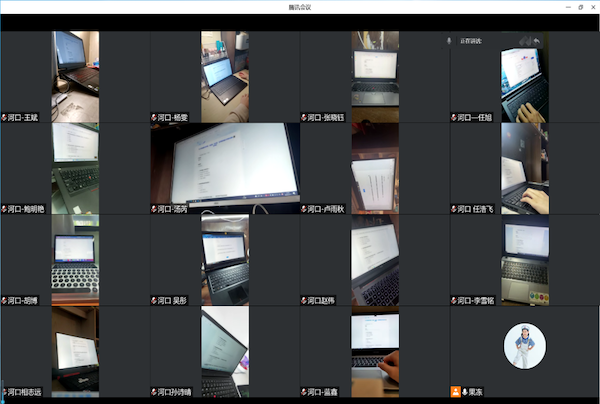Select 果冻's round avatar picture
The height and width of the screenshot is (404, 600).
click(525, 346)
